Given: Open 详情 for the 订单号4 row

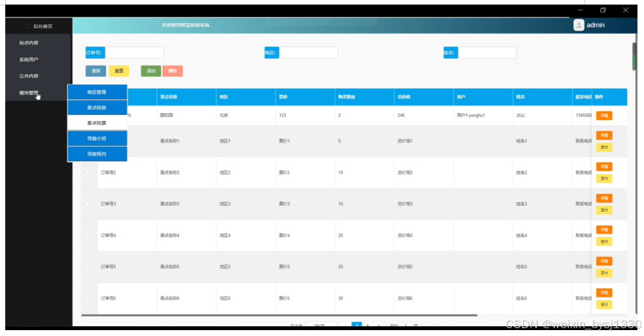Looking at the screenshot, I should point(604,229).
